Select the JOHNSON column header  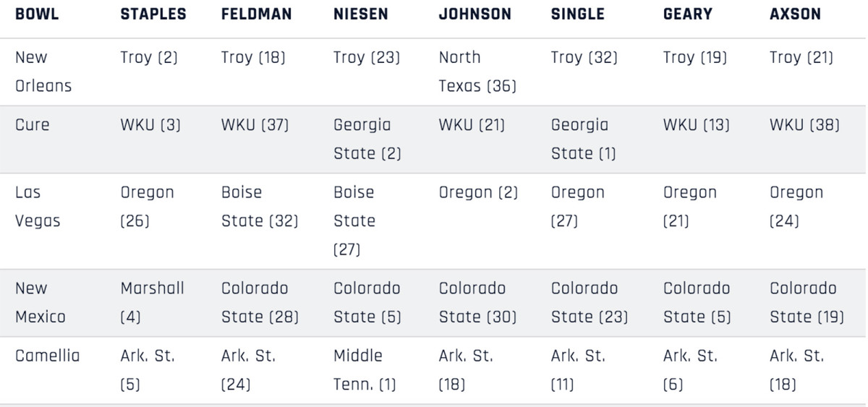click(x=475, y=14)
